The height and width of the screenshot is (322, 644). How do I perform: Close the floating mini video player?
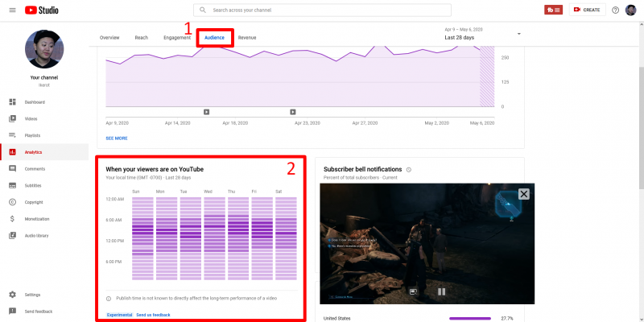(x=524, y=194)
